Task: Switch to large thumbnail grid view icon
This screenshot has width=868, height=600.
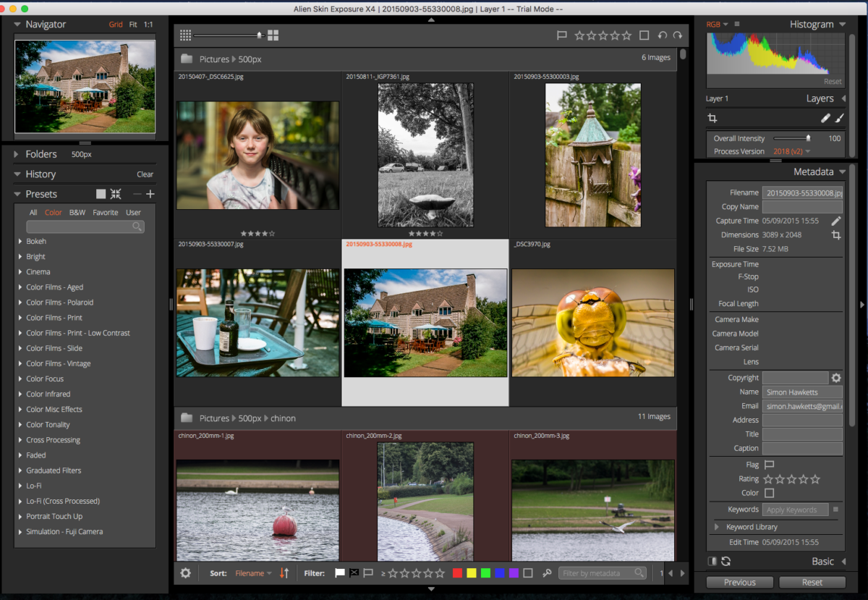Action: click(x=273, y=35)
